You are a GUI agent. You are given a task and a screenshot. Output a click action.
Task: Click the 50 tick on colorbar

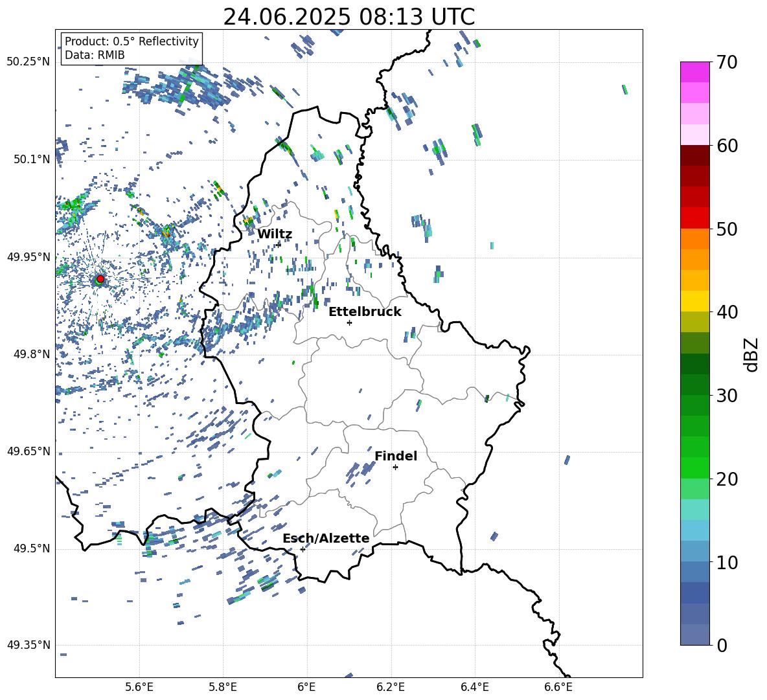pyautogui.click(x=727, y=229)
